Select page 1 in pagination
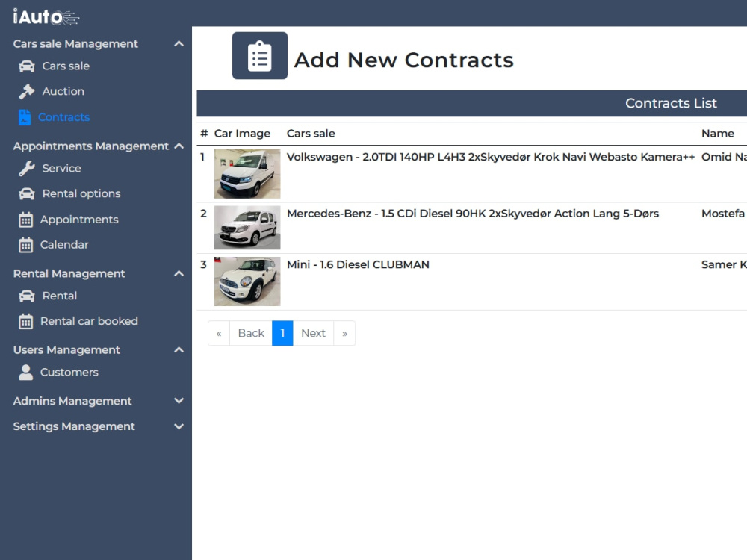 (x=282, y=333)
